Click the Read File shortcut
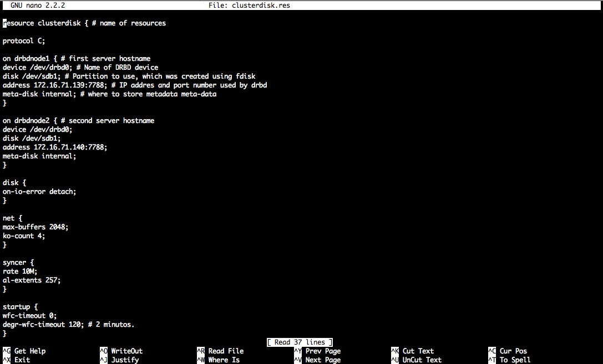Viewport: 603px width, 364px height. tap(220, 351)
